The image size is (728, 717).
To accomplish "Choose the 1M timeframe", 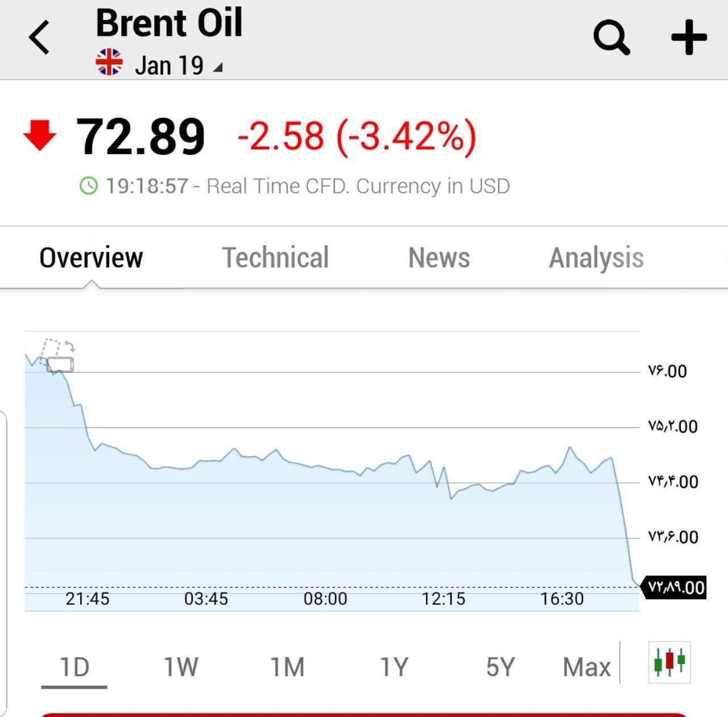I will click(287, 666).
